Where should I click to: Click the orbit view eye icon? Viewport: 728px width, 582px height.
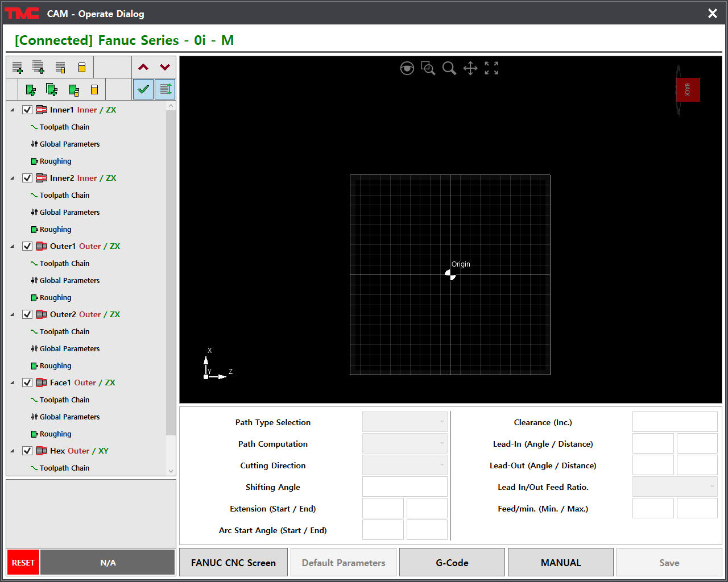[407, 69]
